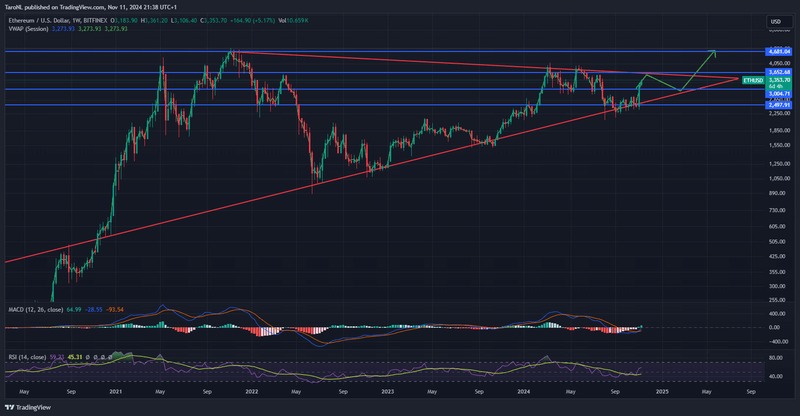The width and height of the screenshot is (800, 416).
Task: Click the MACD value 64.99
Action: [73, 310]
